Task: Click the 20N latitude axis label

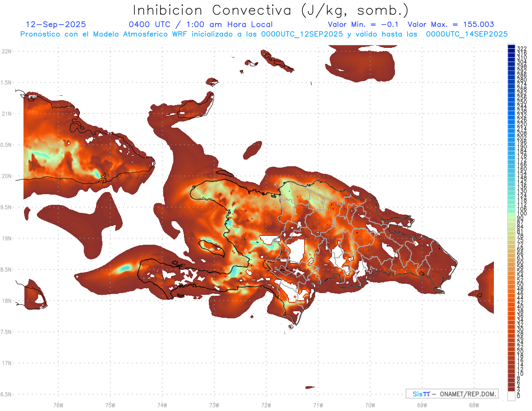Action: (x=7, y=176)
